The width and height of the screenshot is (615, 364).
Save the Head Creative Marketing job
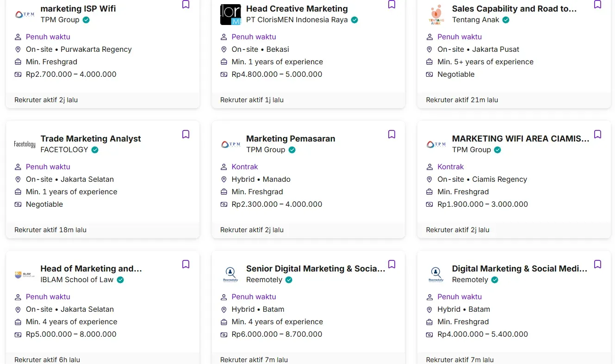[391, 5]
